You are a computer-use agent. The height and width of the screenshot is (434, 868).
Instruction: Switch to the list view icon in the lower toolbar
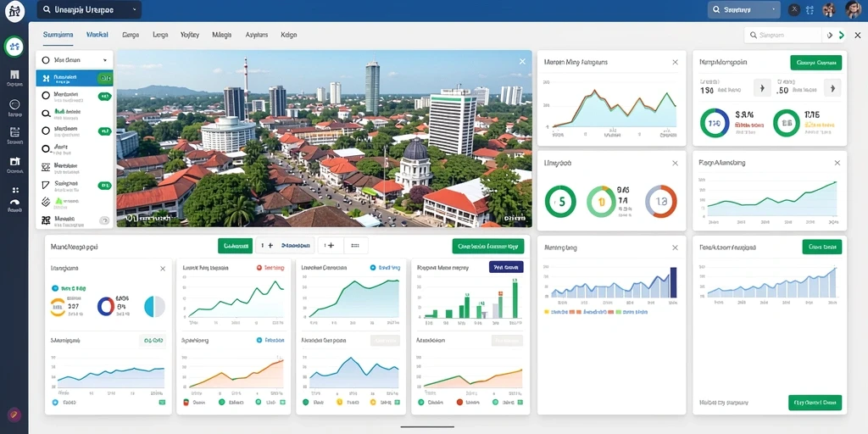click(356, 245)
